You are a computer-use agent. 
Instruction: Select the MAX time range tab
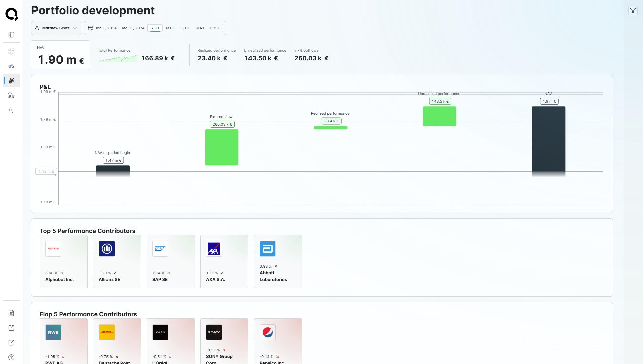point(200,28)
